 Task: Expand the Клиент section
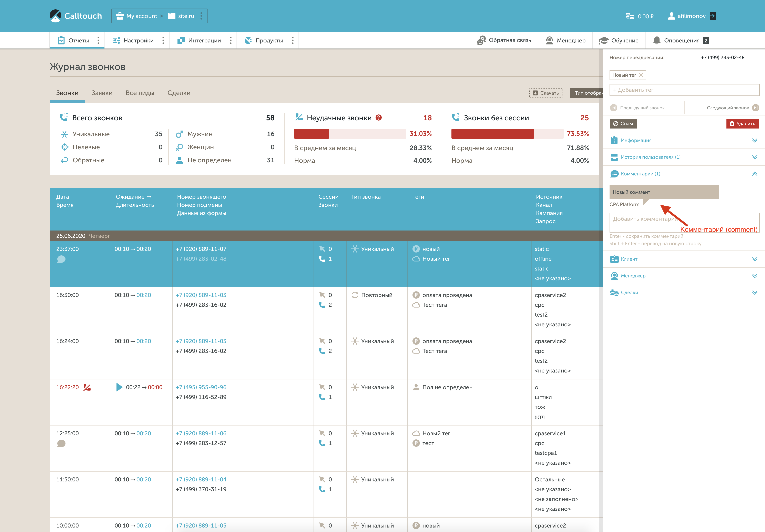[x=684, y=259]
